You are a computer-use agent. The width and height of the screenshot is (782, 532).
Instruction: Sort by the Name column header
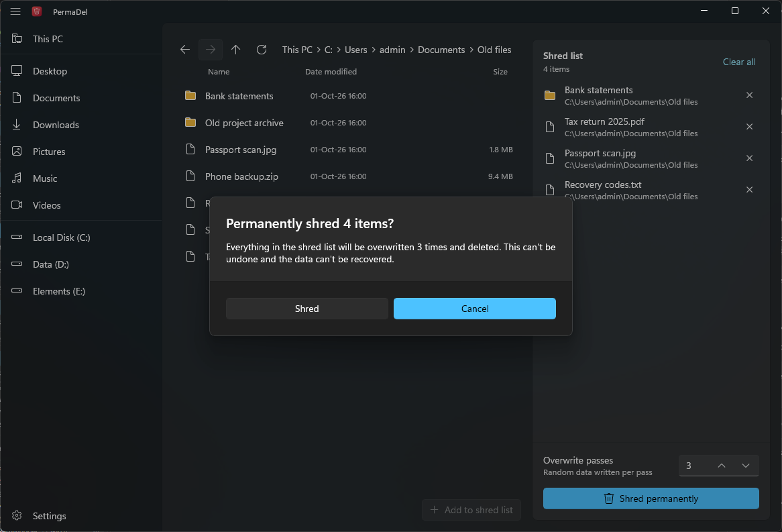tap(219, 72)
